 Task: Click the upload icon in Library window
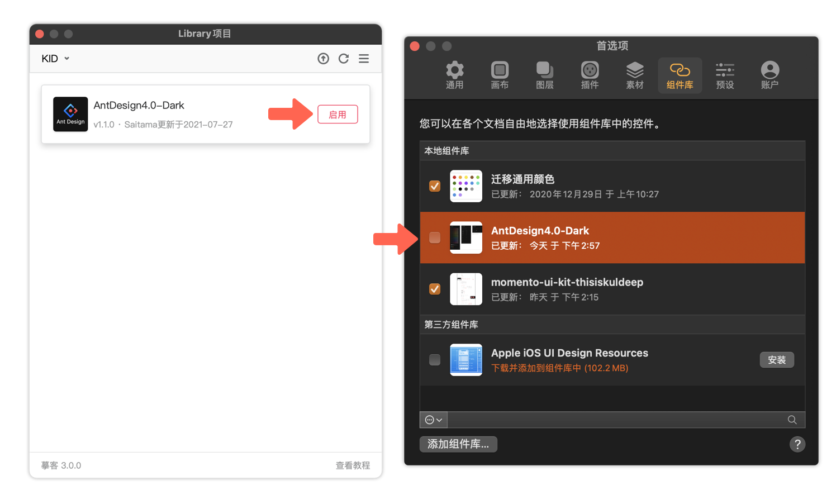click(x=323, y=59)
